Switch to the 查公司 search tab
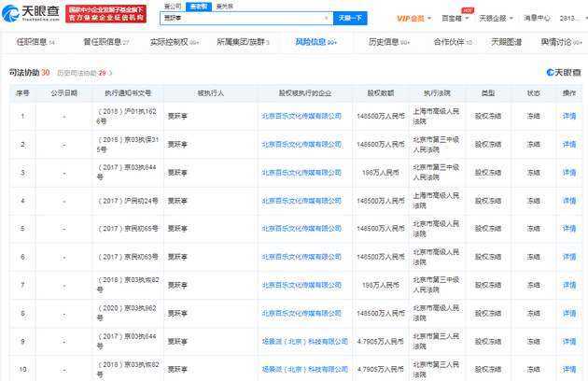This screenshot has width=588, height=381. [173, 7]
